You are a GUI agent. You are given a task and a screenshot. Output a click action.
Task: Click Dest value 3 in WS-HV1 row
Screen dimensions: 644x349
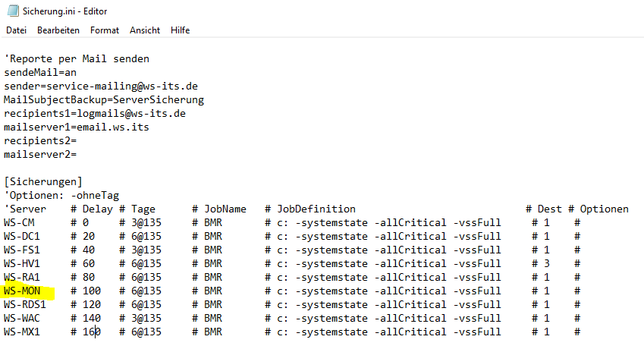point(547,263)
